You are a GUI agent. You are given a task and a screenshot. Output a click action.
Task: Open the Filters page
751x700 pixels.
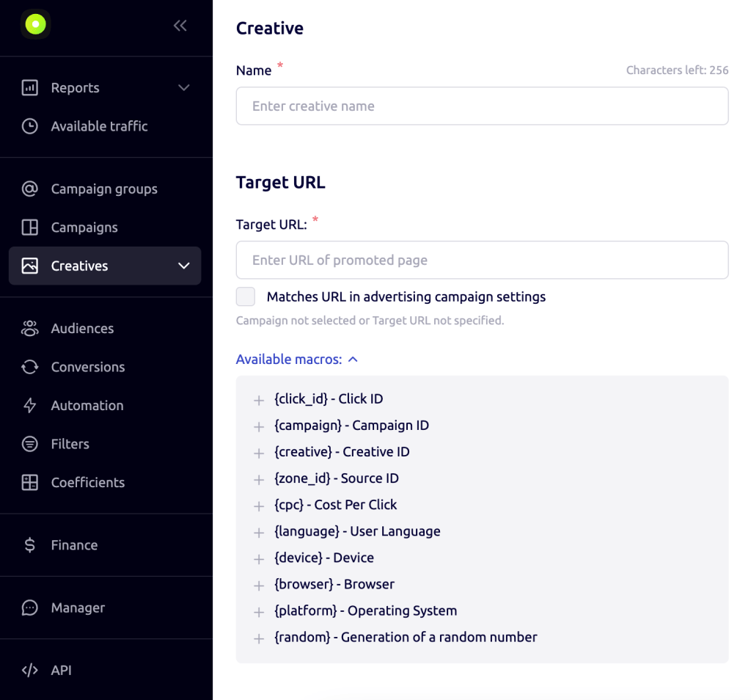[x=70, y=444]
